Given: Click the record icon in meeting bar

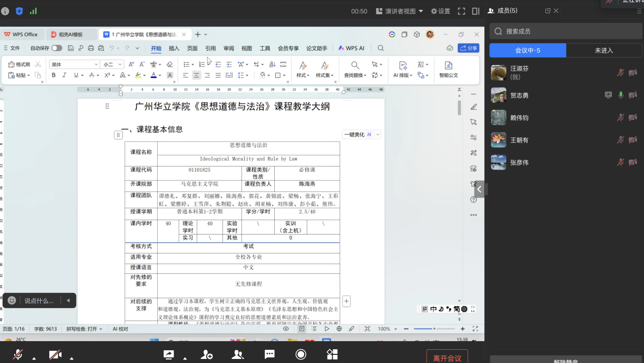Looking at the screenshot, I should click(x=301, y=354).
